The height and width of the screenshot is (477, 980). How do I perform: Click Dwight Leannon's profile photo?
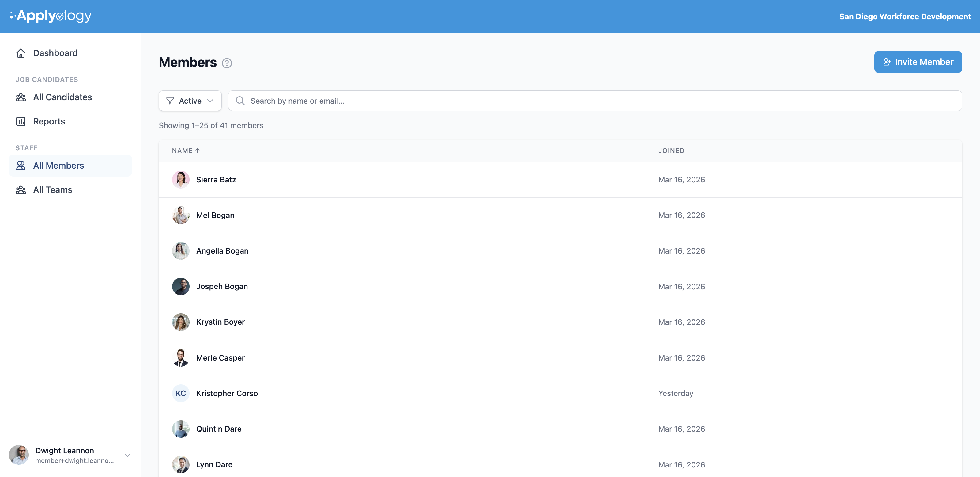pyautogui.click(x=19, y=455)
